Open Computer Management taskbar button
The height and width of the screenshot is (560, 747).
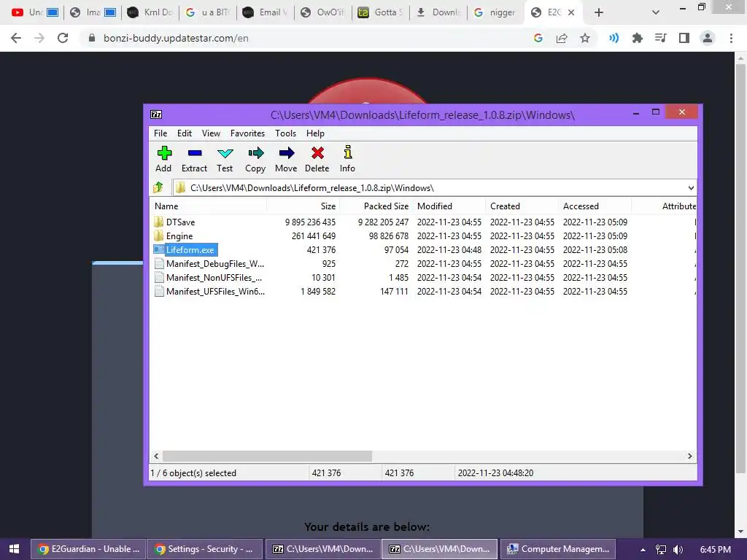click(x=558, y=549)
